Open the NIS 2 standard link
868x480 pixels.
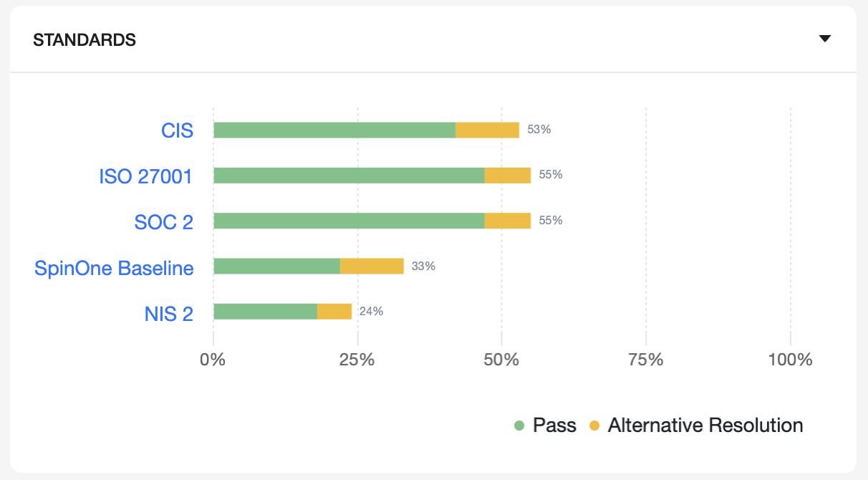[169, 313]
